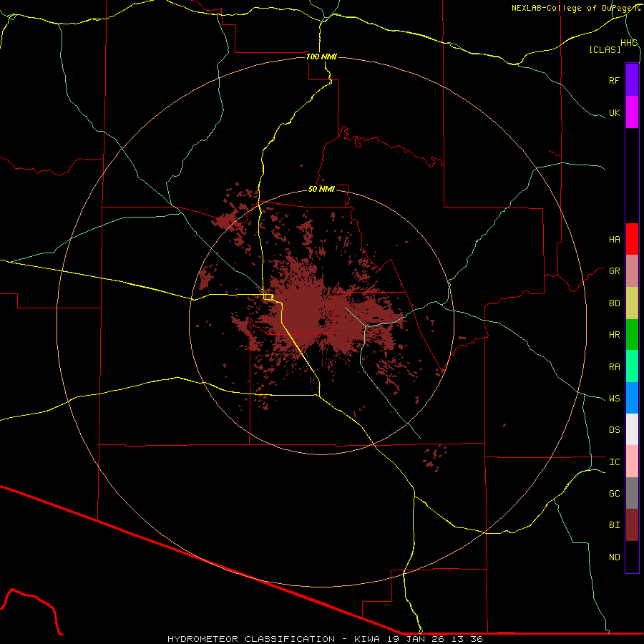644x644 pixels.
Task: Click the GC legend label
Action: pos(614,494)
